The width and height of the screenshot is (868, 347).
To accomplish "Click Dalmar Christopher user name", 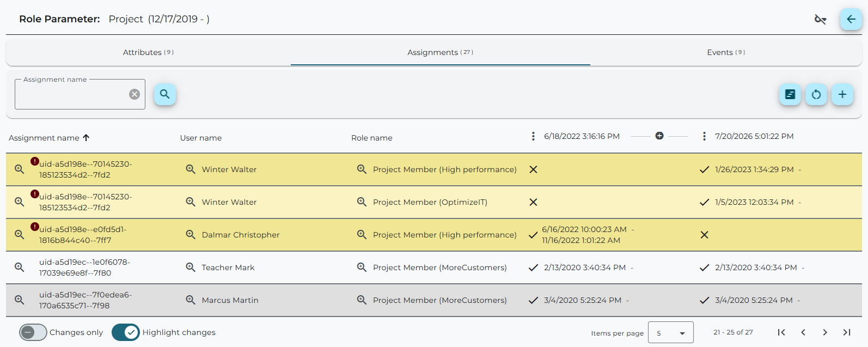I will click(241, 235).
